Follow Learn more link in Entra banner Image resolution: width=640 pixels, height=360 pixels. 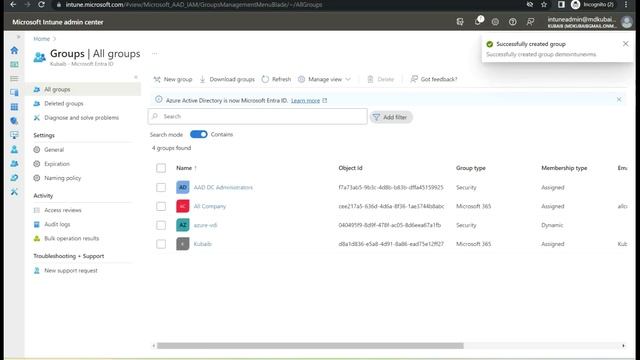pyautogui.click(x=305, y=100)
